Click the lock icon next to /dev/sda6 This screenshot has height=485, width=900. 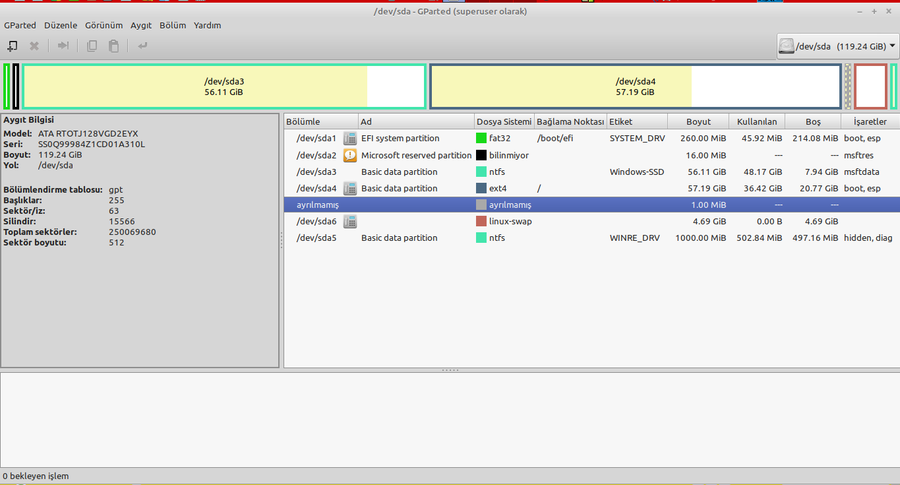(350, 221)
